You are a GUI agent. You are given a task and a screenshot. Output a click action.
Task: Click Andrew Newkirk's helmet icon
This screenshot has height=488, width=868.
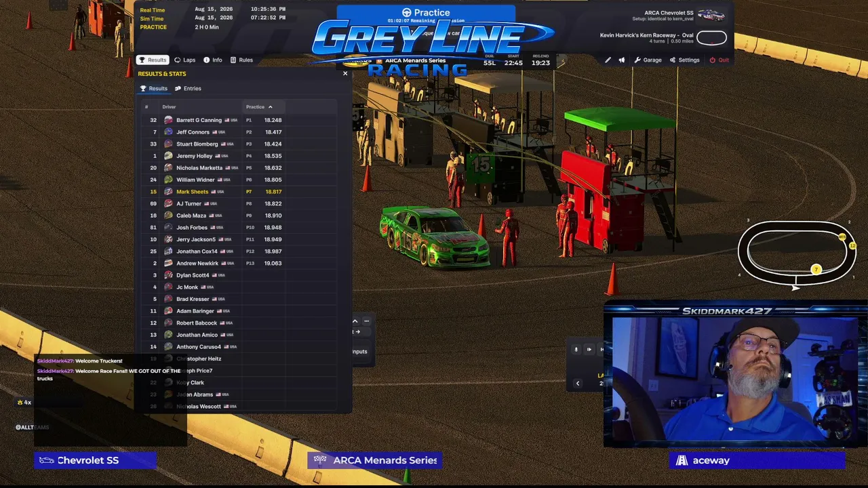[x=168, y=263]
